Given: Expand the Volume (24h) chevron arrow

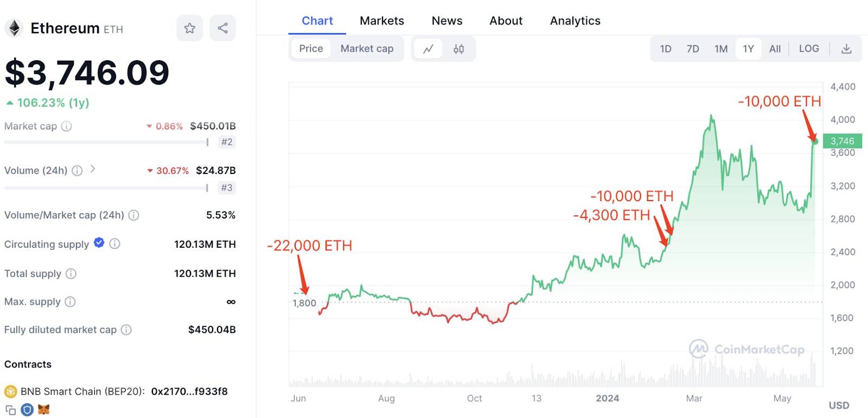Looking at the screenshot, I should 93,169.
